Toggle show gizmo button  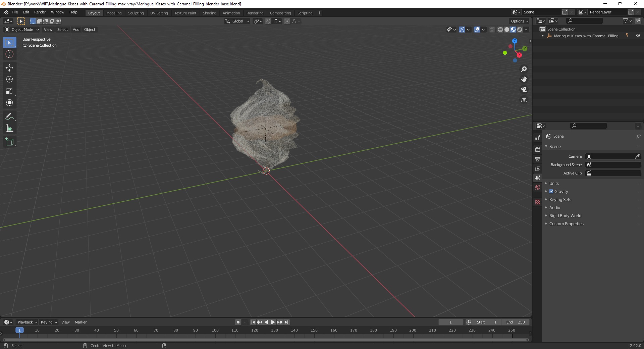point(462,30)
